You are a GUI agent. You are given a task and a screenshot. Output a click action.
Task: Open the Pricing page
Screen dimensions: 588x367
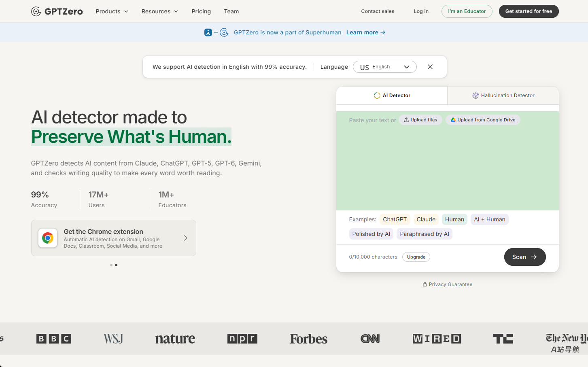pos(201,11)
